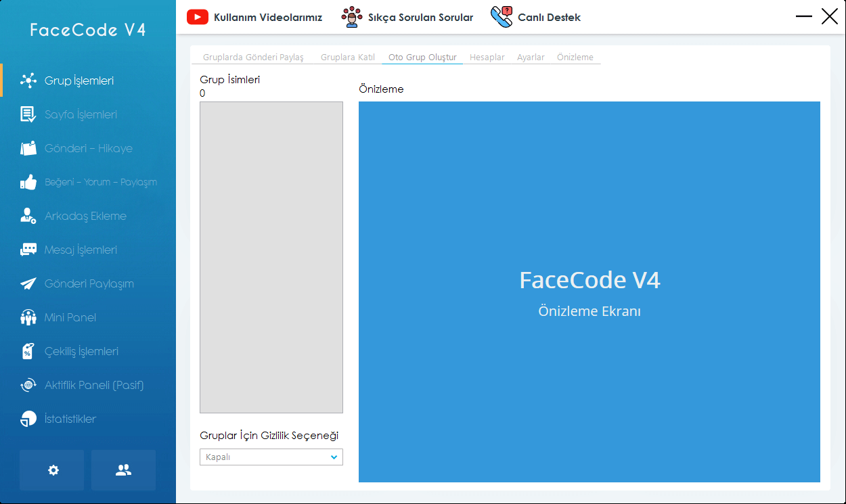Click the paper plane Gönderi Paylaşım icon
Screen dimensions: 846x504
[28, 283]
